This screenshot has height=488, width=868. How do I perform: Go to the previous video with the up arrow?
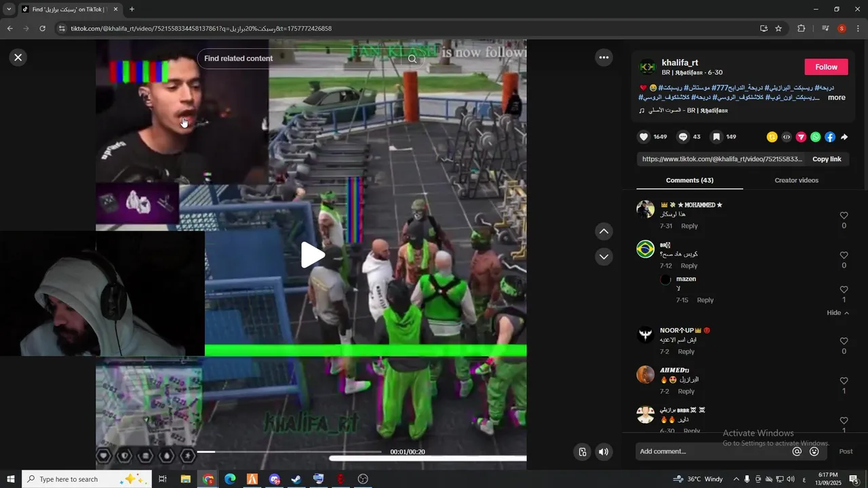pos(604,232)
